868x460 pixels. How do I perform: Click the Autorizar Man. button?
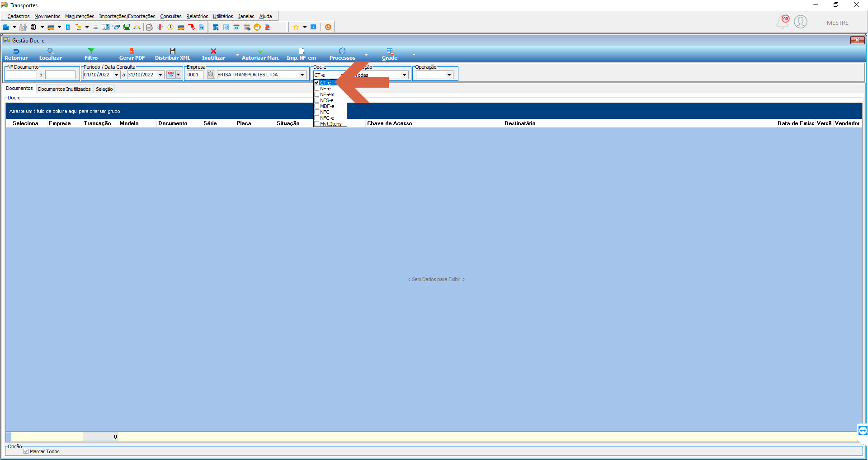pyautogui.click(x=260, y=54)
